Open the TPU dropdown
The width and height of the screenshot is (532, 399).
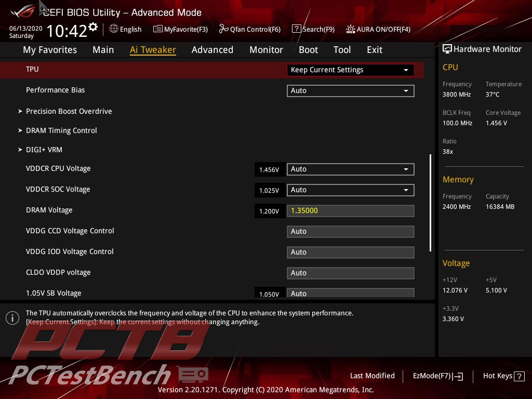point(351,70)
